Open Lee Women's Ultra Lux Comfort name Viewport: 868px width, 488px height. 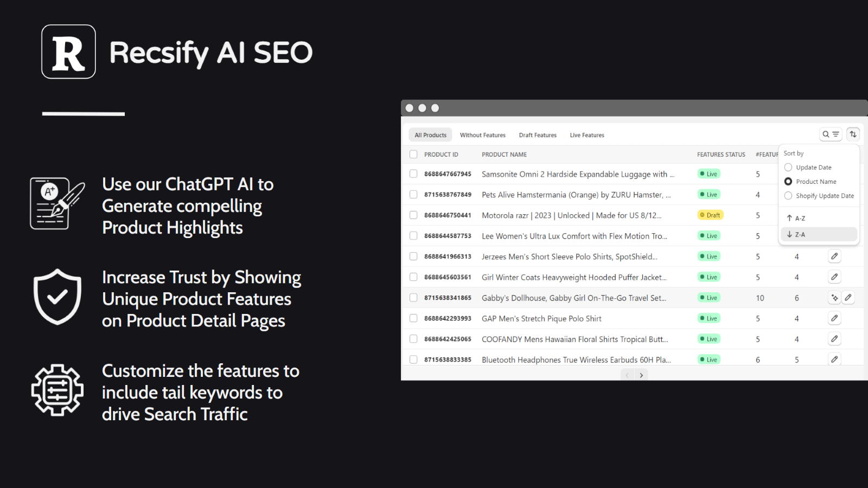pyautogui.click(x=575, y=236)
